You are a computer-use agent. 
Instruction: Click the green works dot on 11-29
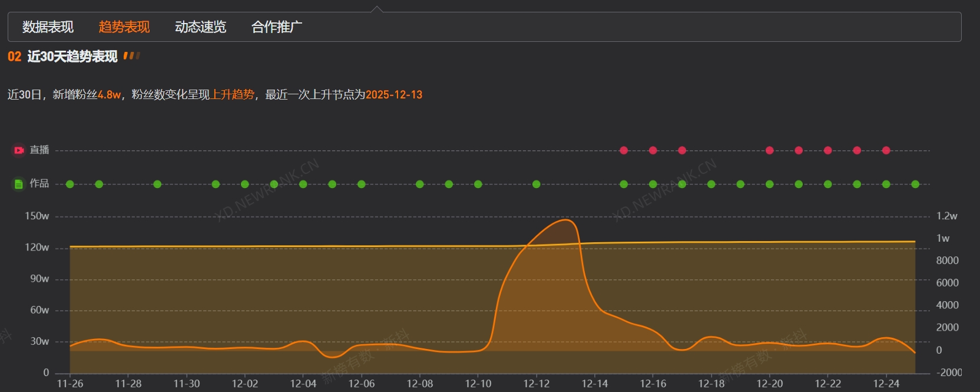coord(157,185)
